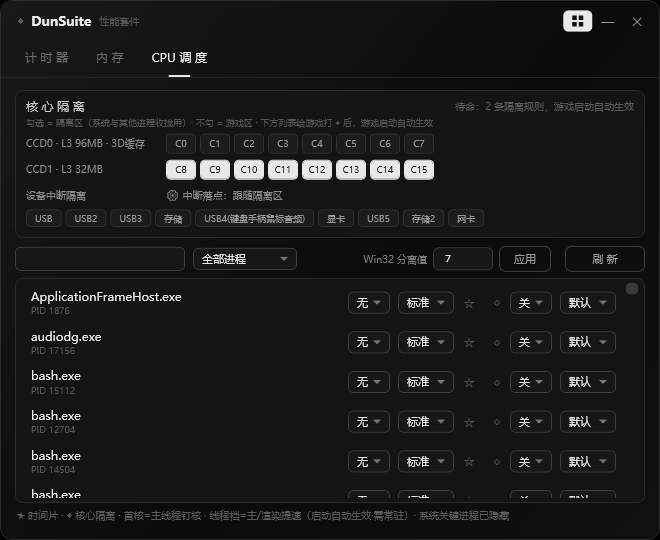This screenshot has height=540, width=660.
Task: Toggle the 存储2 device interrupt chip
Action: click(x=423, y=218)
